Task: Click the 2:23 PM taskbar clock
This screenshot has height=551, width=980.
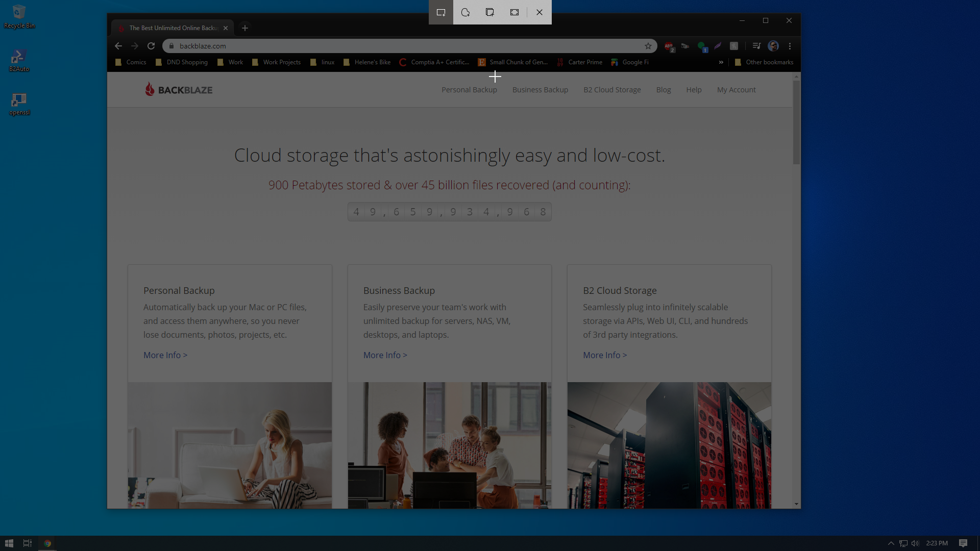Action: 937,543
